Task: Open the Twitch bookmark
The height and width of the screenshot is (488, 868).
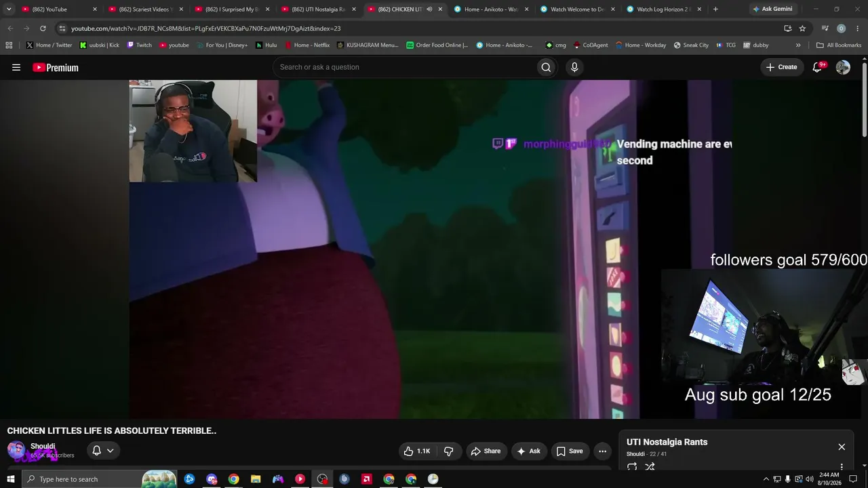Action: 139,45
